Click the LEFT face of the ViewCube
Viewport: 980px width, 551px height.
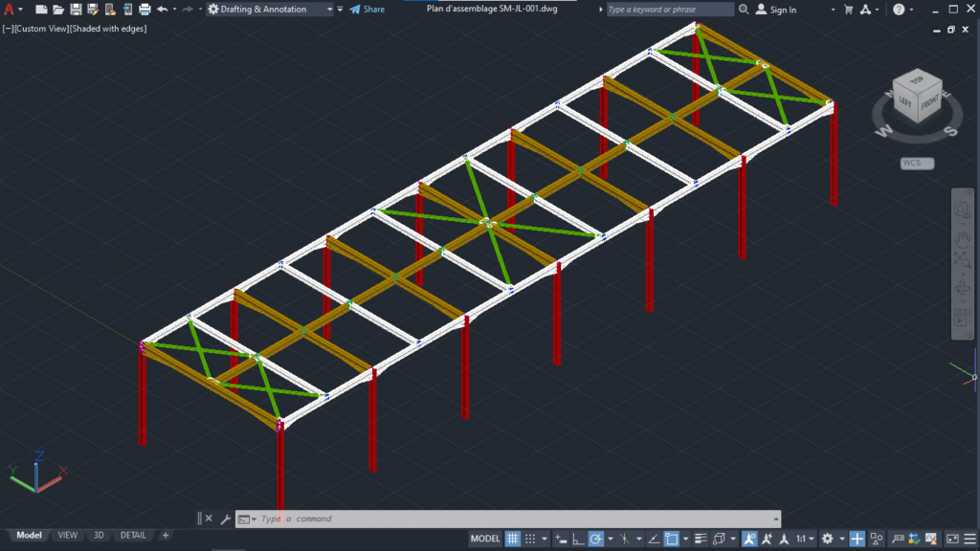coord(904,101)
